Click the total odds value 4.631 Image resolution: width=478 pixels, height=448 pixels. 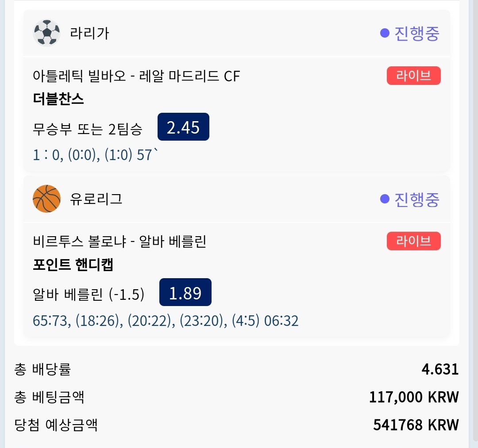[x=440, y=369]
